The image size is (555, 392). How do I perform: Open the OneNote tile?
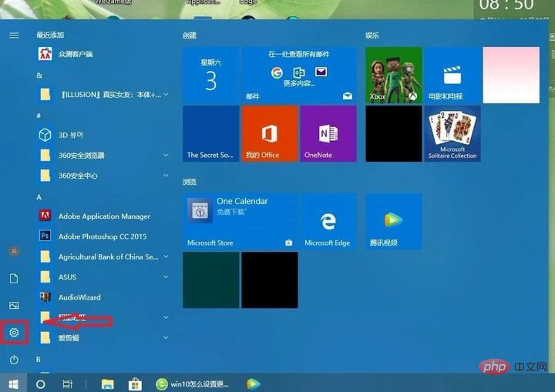(328, 134)
